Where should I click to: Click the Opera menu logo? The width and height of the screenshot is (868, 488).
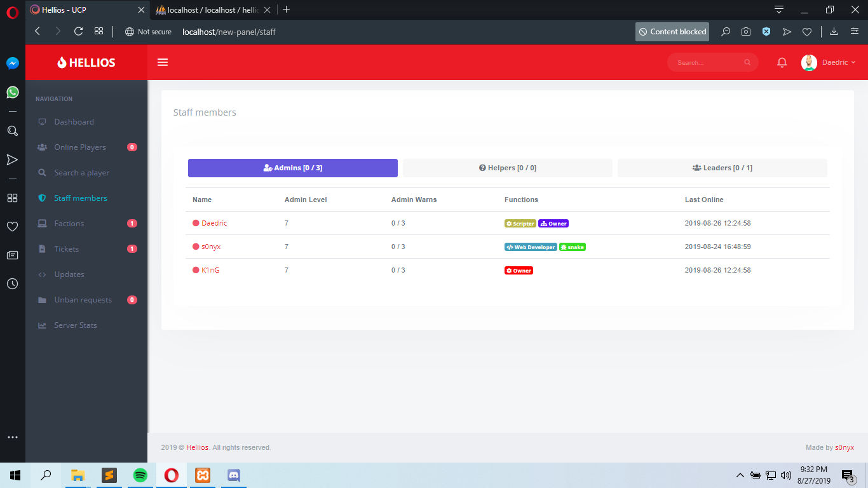click(13, 12)
